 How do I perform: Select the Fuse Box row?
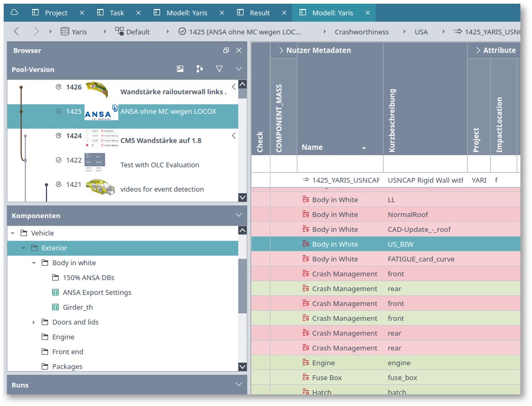[x=327, y=377]
